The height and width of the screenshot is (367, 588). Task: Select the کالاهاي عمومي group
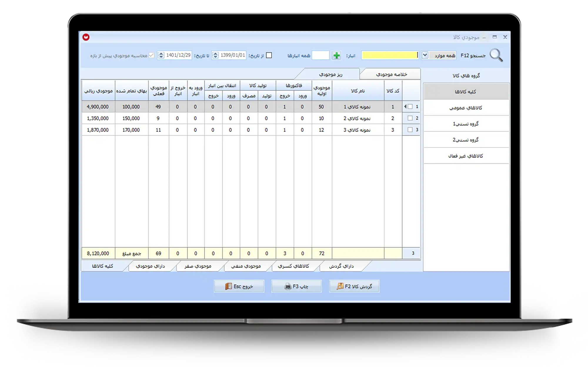point(466,108)
